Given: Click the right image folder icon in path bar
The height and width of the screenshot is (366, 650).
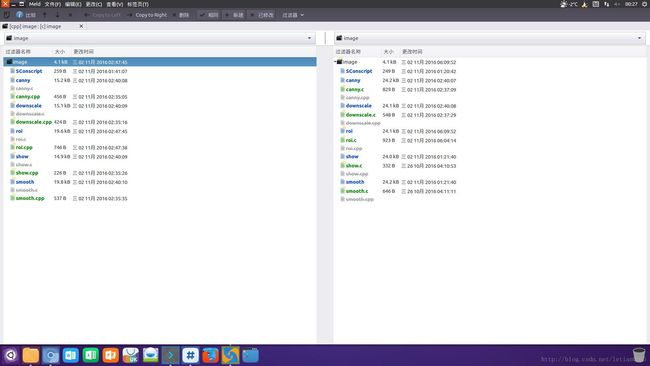Looking at the screenshot, I should (339, 38).
